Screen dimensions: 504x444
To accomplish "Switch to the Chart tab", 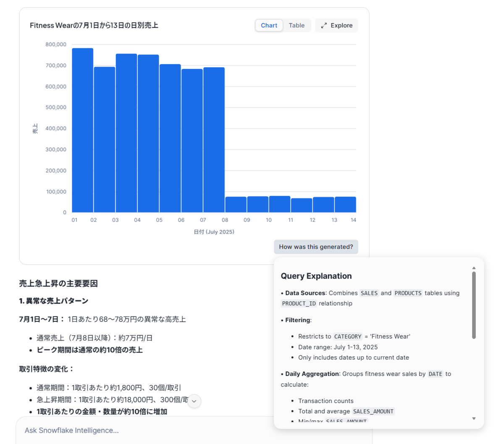I will coord(269,25).
